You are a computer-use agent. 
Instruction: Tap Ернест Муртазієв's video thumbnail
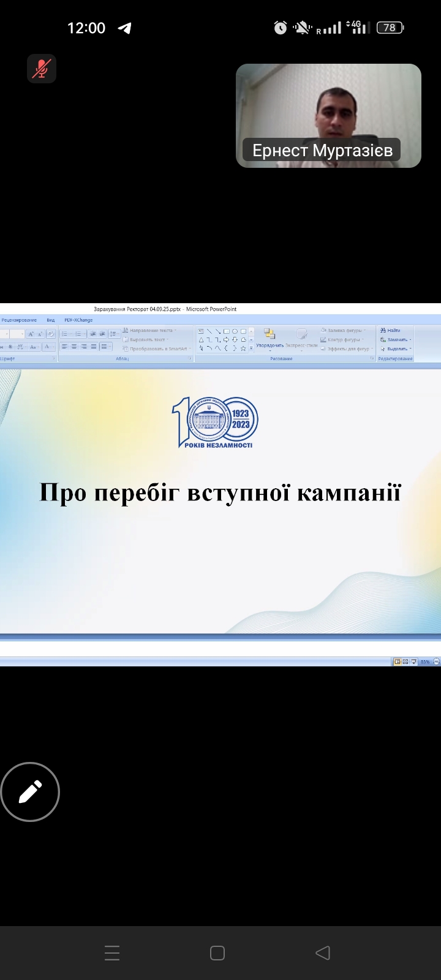coord(328,115)
